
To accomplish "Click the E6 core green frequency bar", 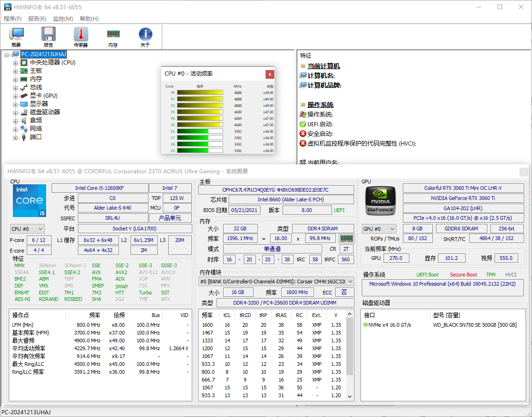I will pos(200,131).
